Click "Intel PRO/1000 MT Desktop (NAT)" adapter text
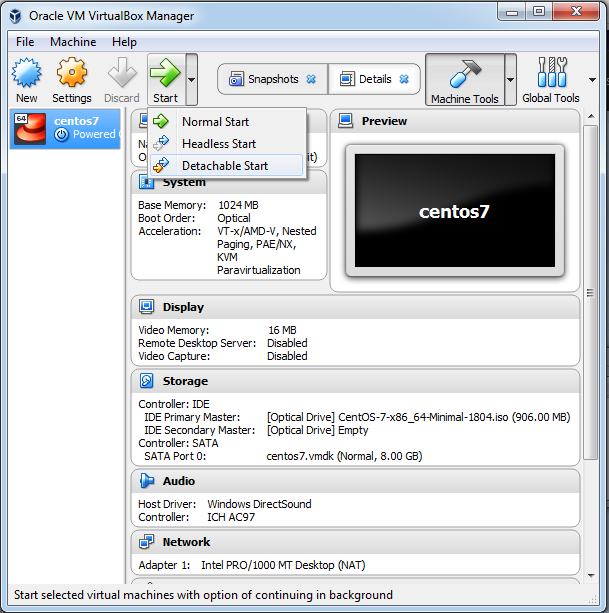The image size is (609, 613). click(x=283, y=565)
